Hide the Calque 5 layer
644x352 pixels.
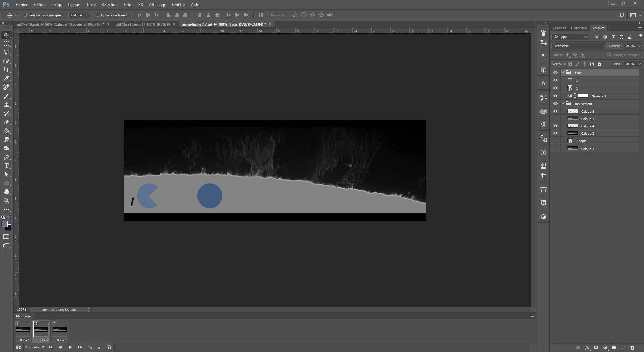tap(555, 111)
